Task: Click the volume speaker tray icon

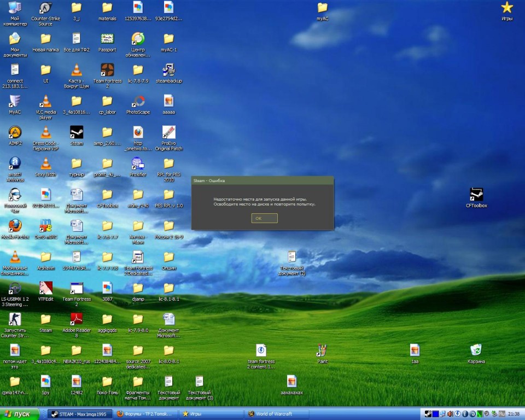Action: point(450,414)
